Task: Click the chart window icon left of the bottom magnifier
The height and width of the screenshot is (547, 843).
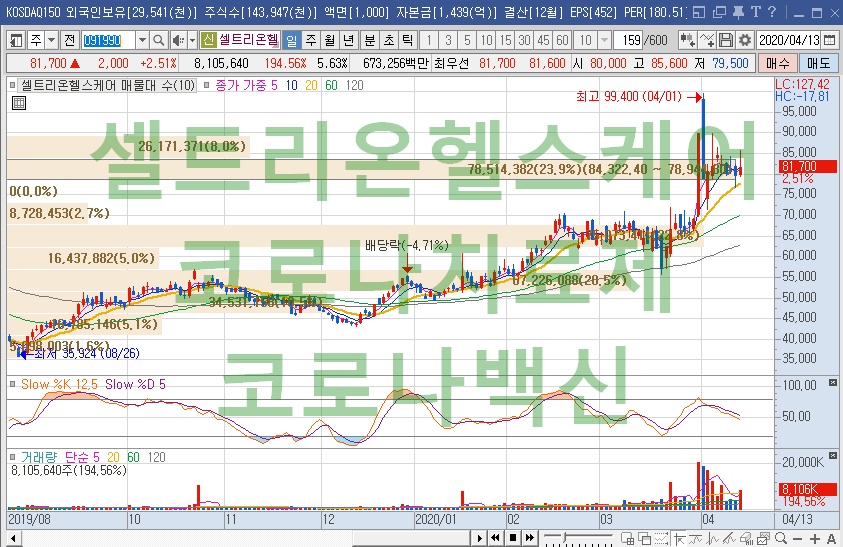Action: [763, 538]
